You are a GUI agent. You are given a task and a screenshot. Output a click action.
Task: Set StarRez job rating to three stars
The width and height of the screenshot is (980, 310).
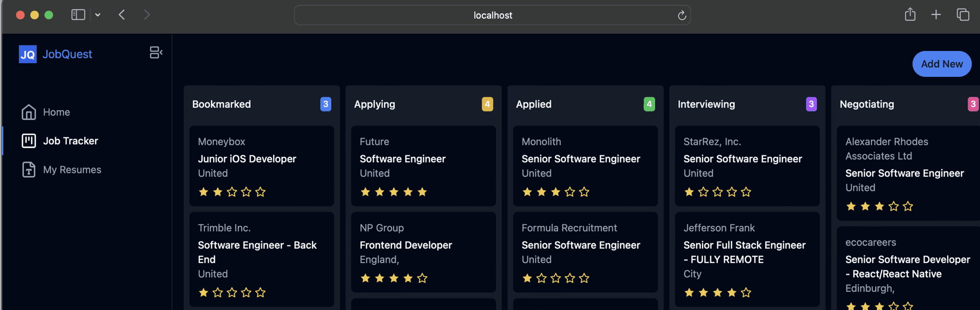[x=717, y=192]
